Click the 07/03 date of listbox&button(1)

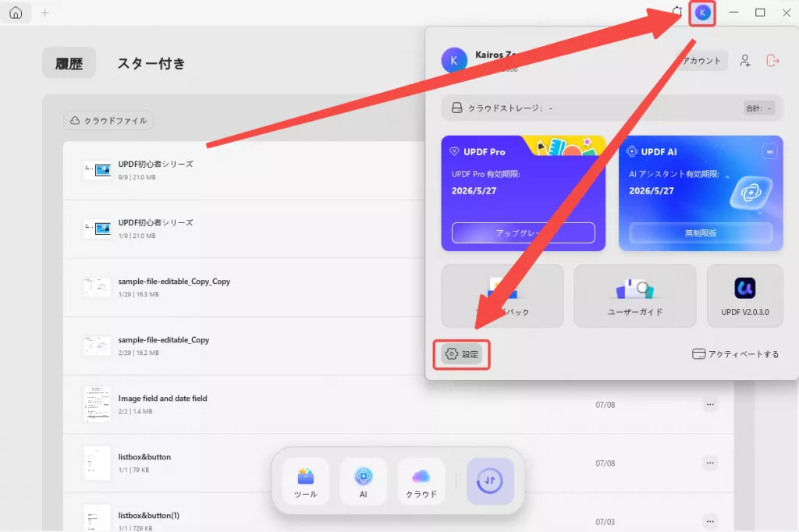pyautogui.click(x=605, y=522)
